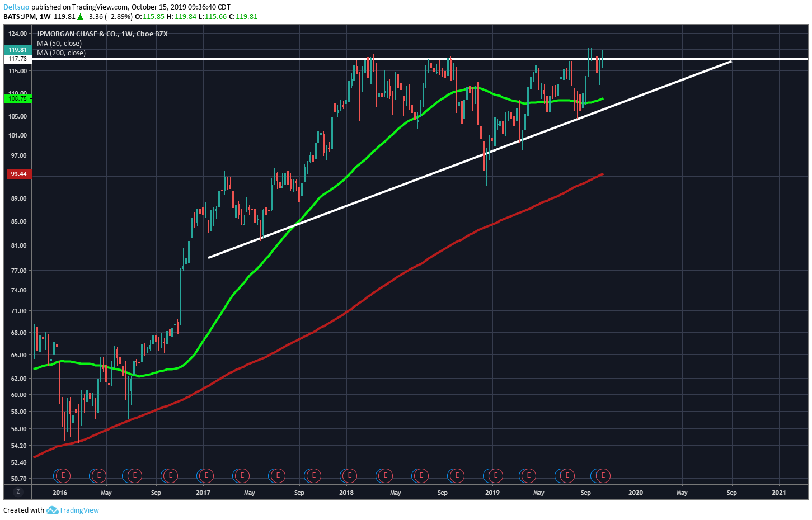The height and width of the screenshot is (520, 812).
Task: Click the 50.70 price axis label
Action: tap(18, 479)
